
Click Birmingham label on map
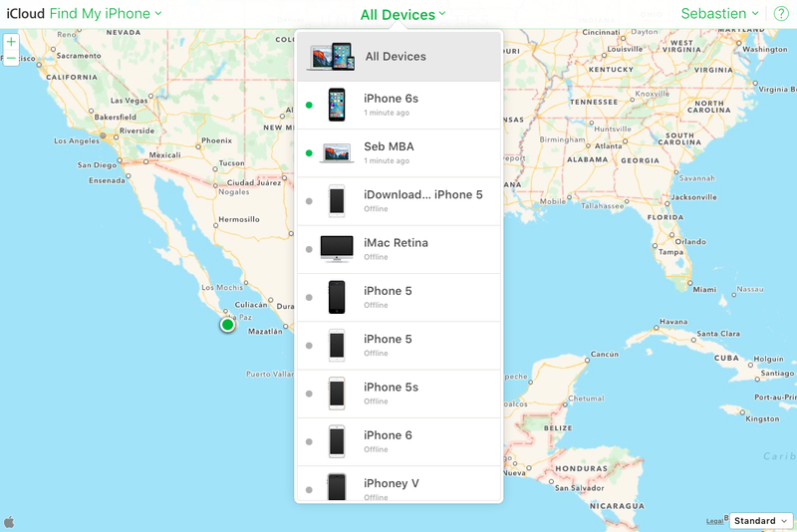coord(562,139)
